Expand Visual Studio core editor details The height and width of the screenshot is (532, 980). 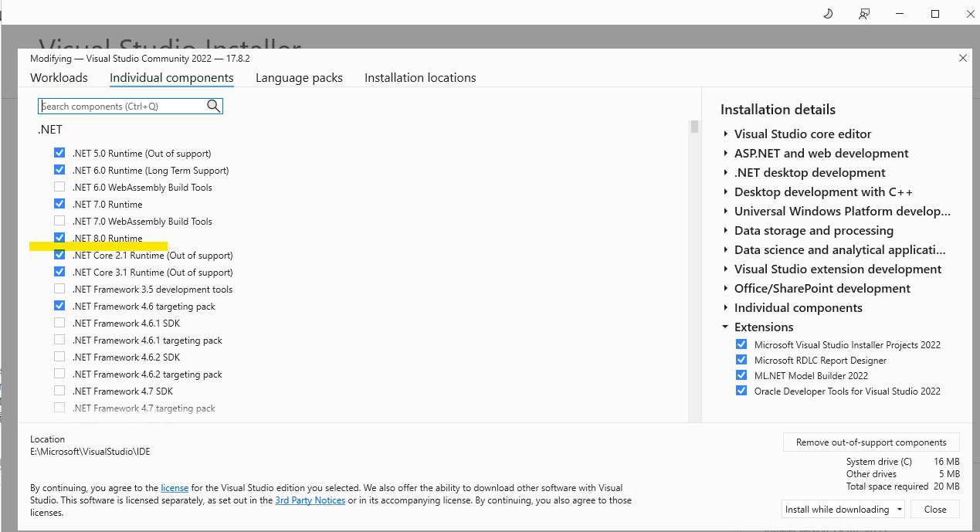click(726, 134)
